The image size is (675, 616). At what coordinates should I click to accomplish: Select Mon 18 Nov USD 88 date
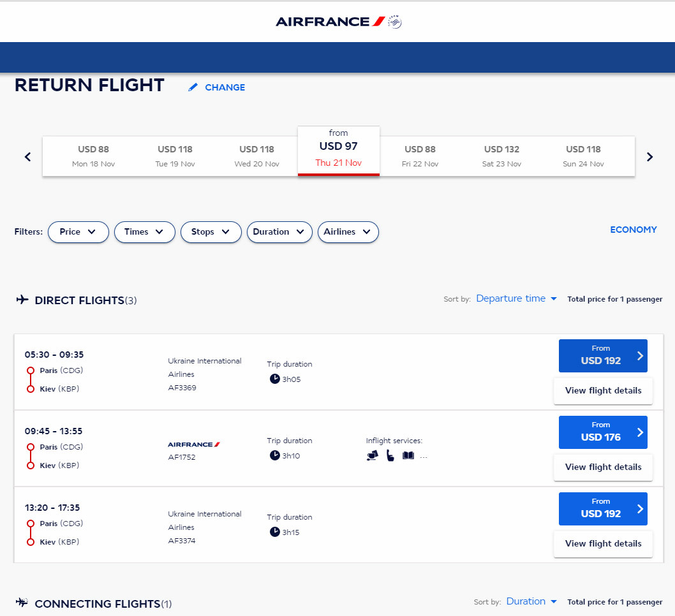93,156
